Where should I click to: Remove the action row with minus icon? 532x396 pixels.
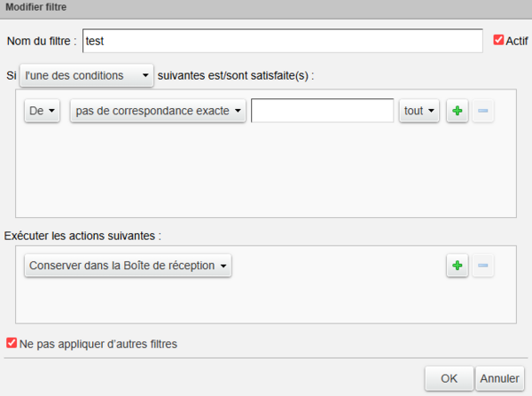pos(482,265)
